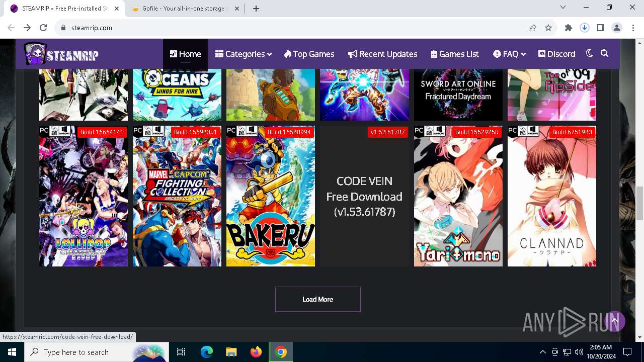Open File Explorer from taskbar
Image resolution: width=644 pixels, height=362 pixels.
pos(231,352)
